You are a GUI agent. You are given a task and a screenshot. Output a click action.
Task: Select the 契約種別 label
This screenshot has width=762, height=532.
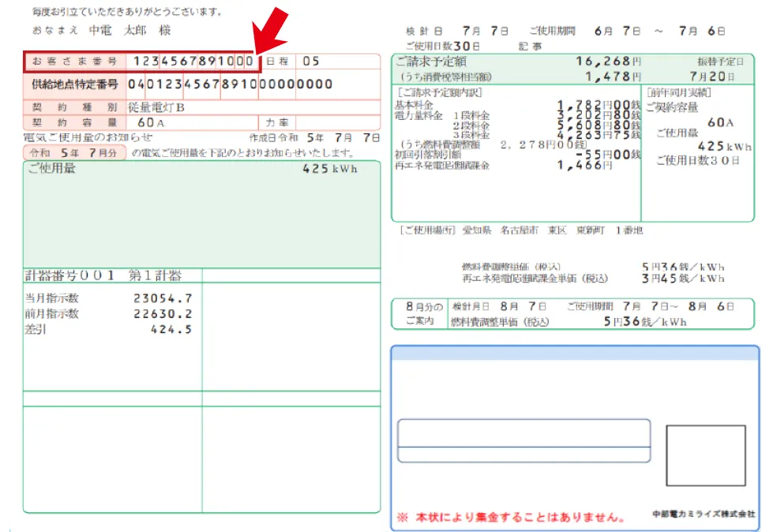click(x=75, y=107)
